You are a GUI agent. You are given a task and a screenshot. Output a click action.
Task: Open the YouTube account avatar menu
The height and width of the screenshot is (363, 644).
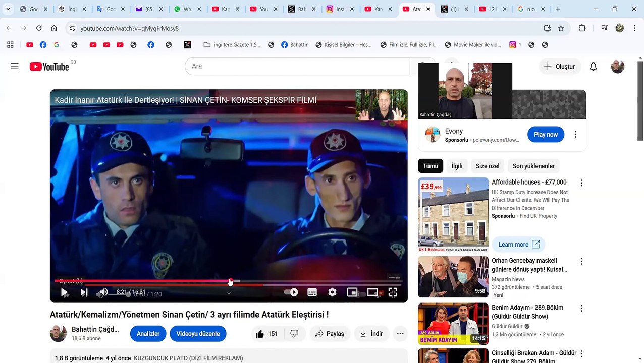pos(617,66)
